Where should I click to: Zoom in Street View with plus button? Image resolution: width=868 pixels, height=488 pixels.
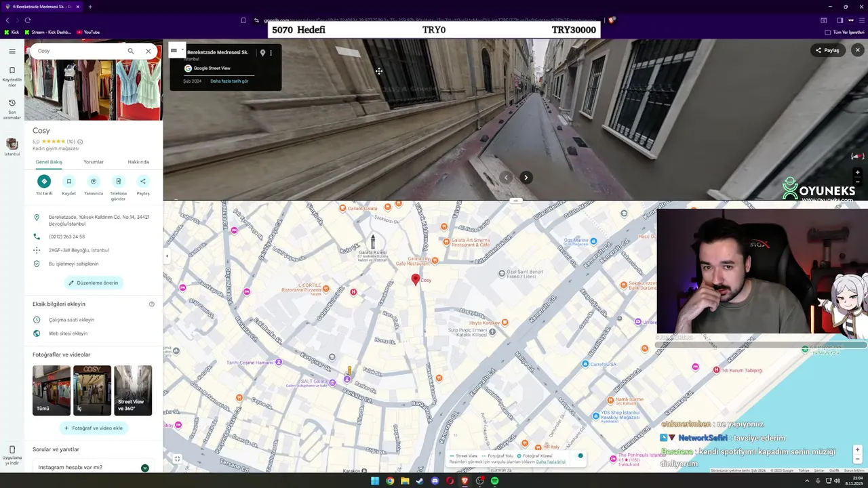pyautogui.click(x=857, y=172)
